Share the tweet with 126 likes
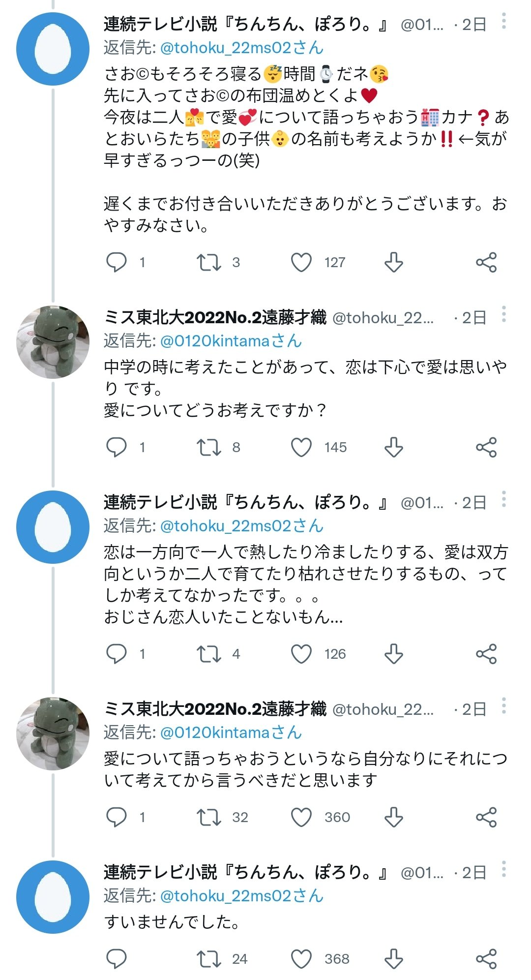The image size is (531, 980). [486, 654]
